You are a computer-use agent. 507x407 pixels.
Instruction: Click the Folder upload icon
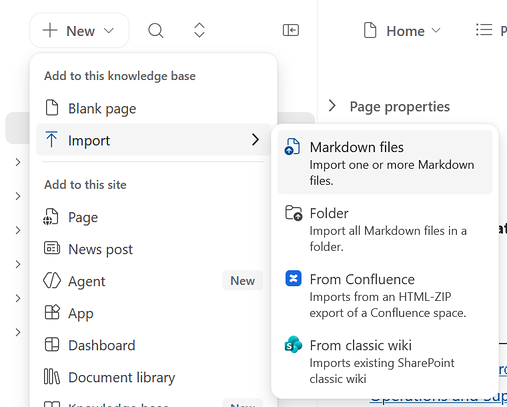tap(294, 213)
